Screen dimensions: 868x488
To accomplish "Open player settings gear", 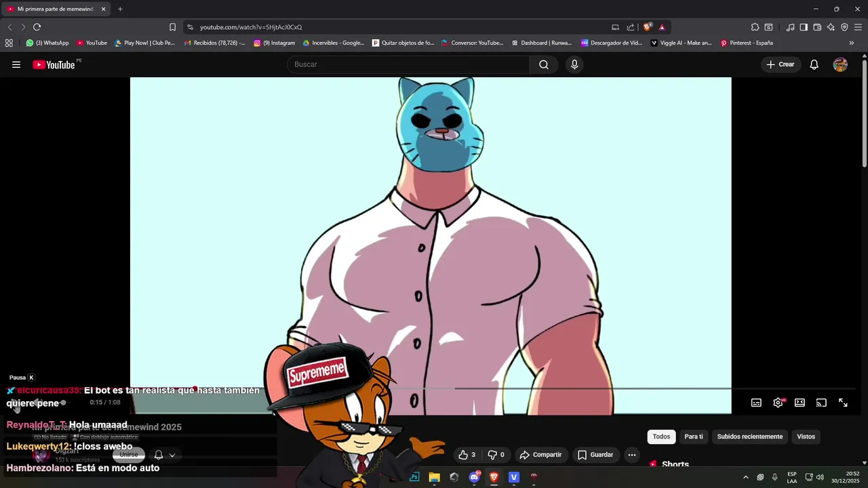I will 778,403.
